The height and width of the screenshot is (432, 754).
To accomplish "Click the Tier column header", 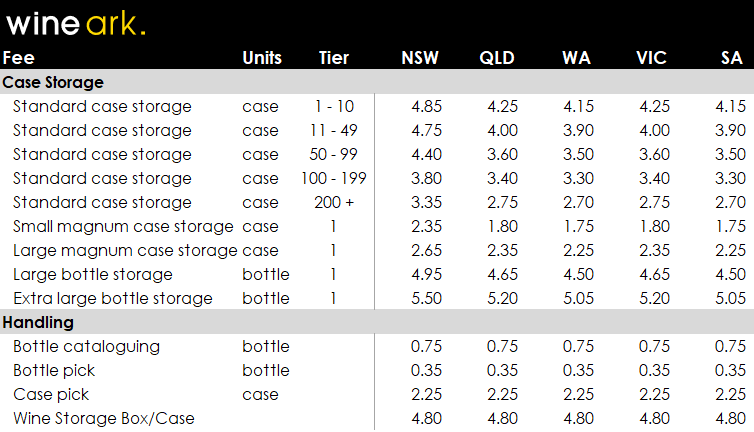I will pyautogui.click(x=334, y=58).
